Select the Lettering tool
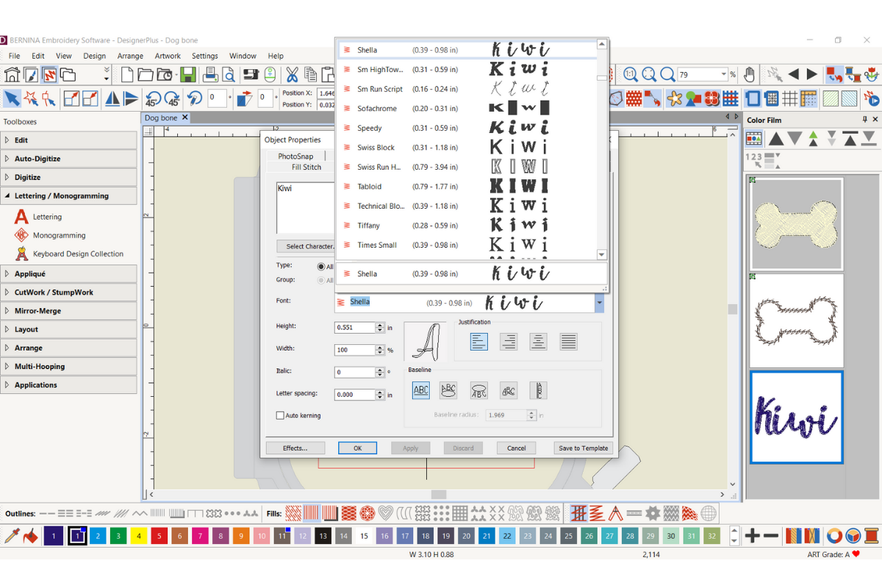The width and height of the screenshot is (882, 588). (x=47, y=217)
